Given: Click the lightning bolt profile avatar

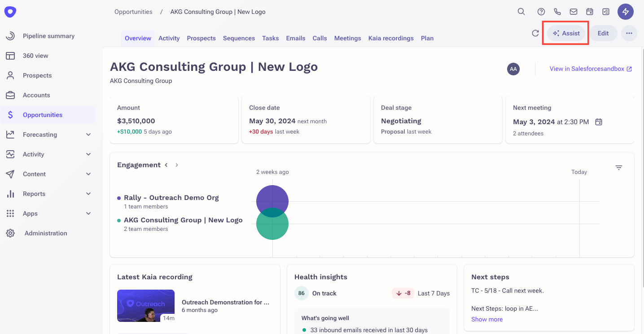Looking at the screenshot, I should point(626,12).
